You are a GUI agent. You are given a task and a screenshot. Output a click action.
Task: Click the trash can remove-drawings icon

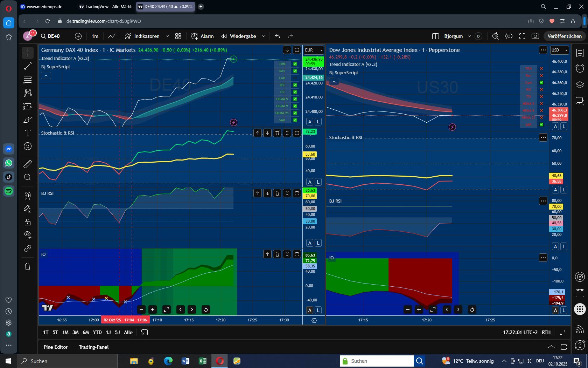[28, 266]
